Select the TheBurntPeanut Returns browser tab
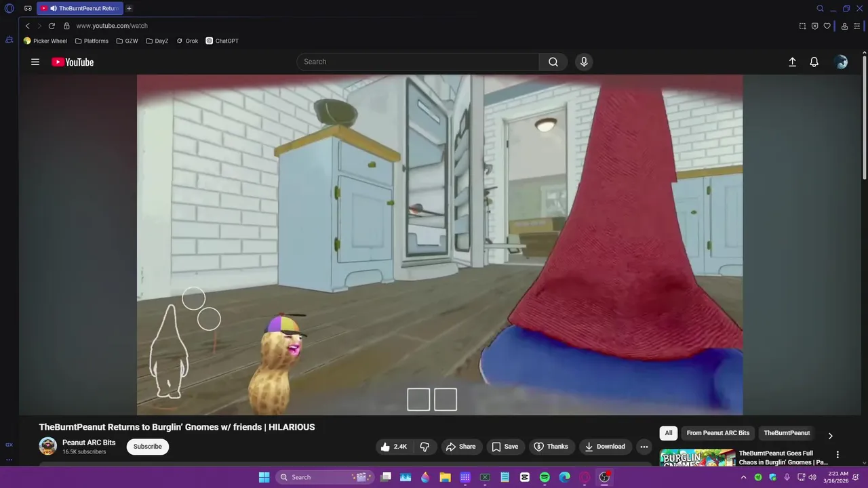 click(x=80, y=8)
